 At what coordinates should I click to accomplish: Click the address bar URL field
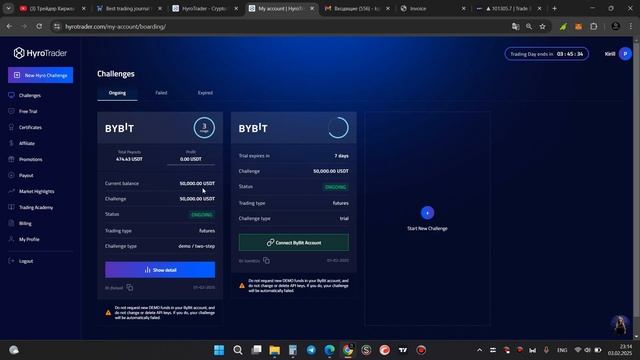pyautogui.click(x=286, y=27)
